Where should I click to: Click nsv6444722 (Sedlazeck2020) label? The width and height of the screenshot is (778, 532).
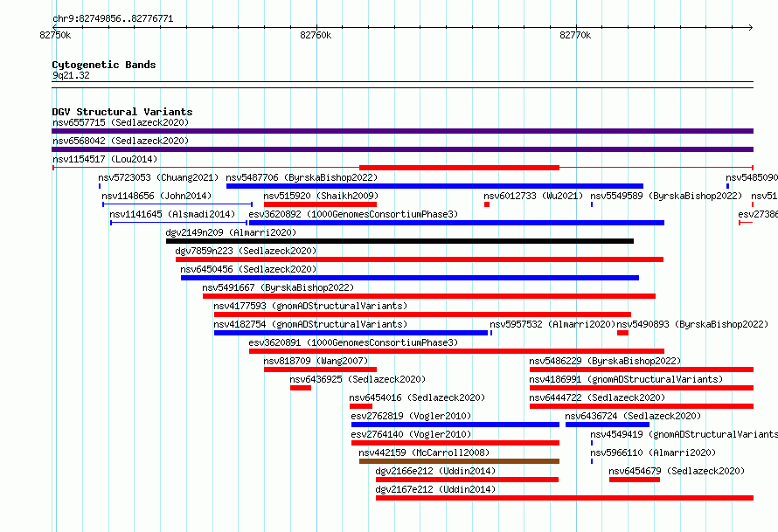click(x=597, y=397)
